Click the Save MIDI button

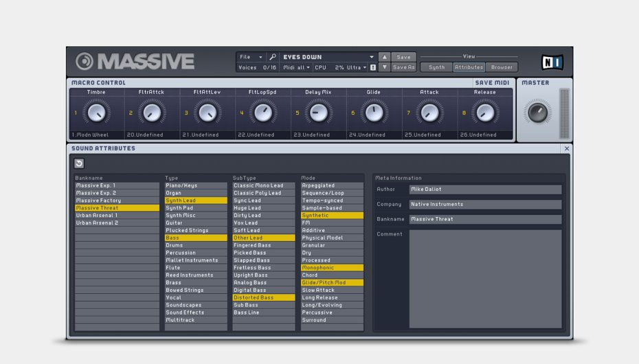pos(492,83)
